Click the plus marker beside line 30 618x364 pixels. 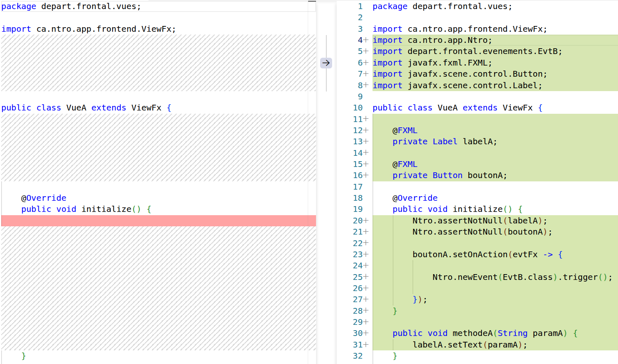coord(366,333)
